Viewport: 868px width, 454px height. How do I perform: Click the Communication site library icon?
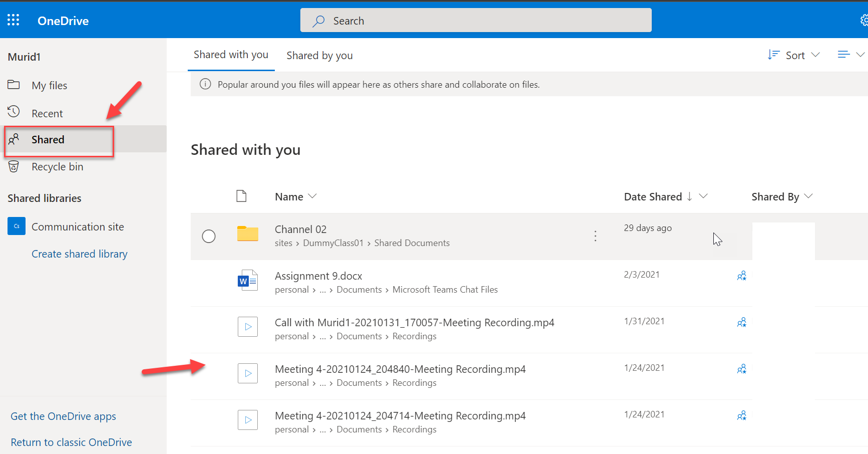tap(17, 226)
